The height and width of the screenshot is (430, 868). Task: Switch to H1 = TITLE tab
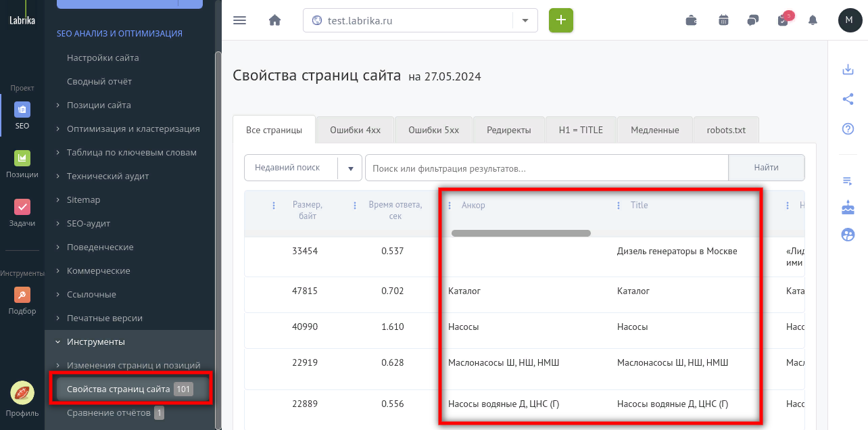[581, 130]
